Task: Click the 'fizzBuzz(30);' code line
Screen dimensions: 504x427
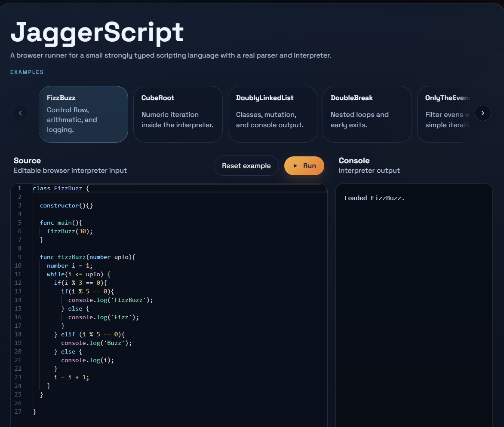Action: (x=70, y=231)
